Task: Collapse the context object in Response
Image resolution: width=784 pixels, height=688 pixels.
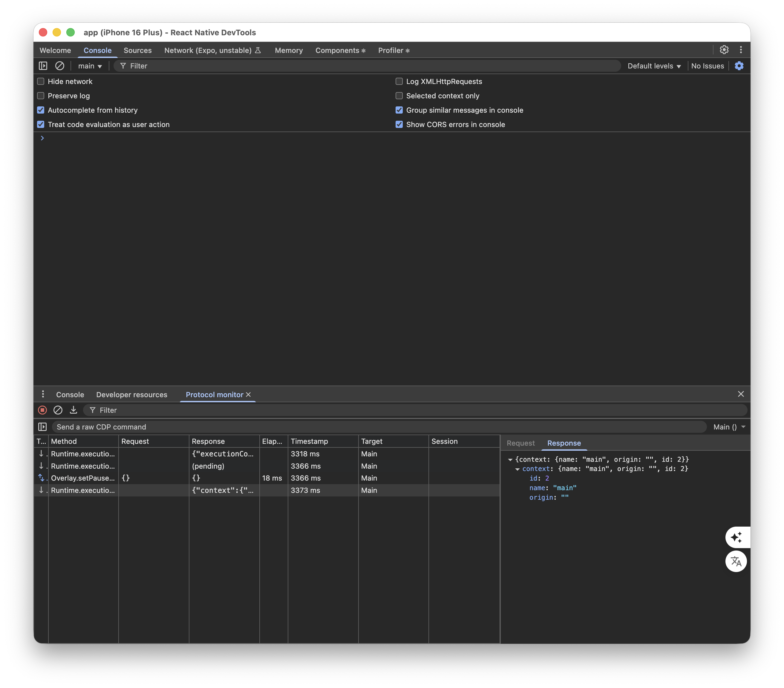Action: point(517,469)
